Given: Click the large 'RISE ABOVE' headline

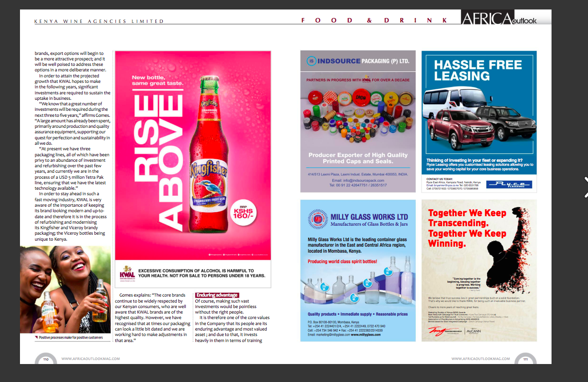Looking at the screenshot, I should [x=158, y=162].
